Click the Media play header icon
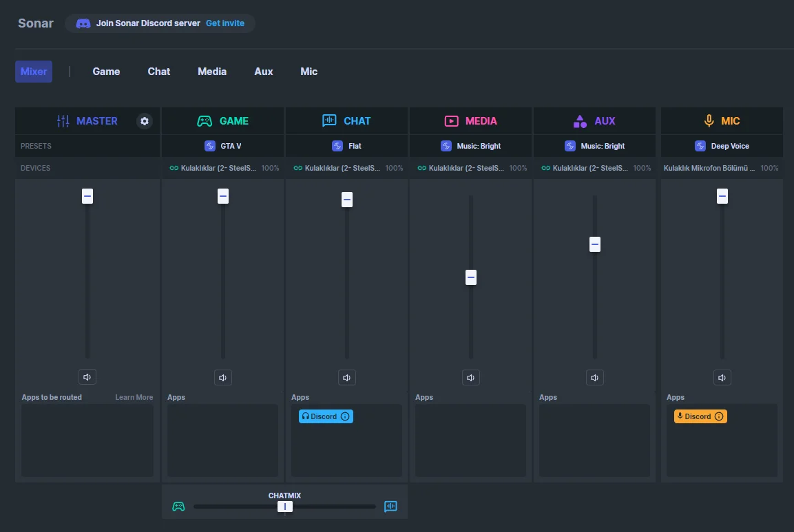Image resolution: width=794 pixels, height=532 pixels. point(451,121)
